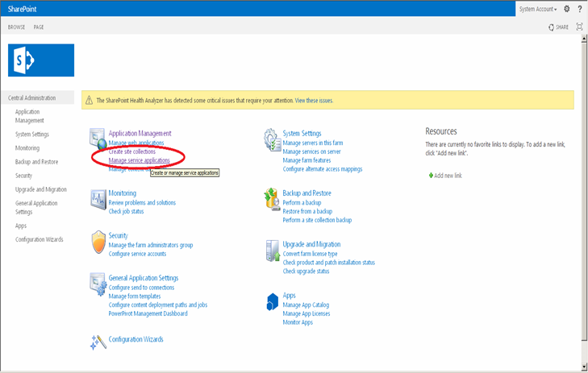Click the Monitoring section icon

pyautogui.click(x=98, y=199)
